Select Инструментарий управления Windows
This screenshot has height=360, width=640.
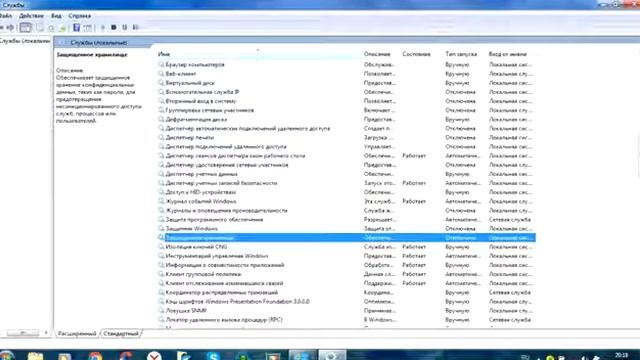click(x=346, y=256)
